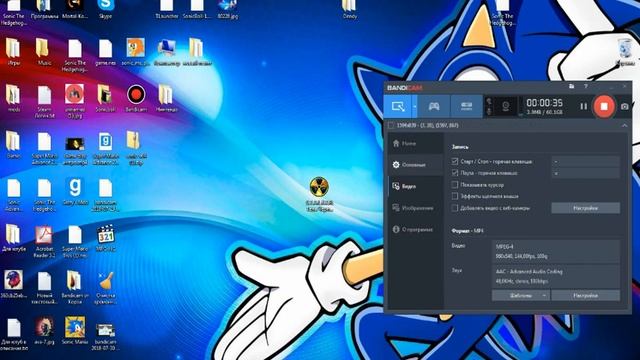Select the broom cleaner desktop shortcut
The image size is (640, 360).
point(105,288)
